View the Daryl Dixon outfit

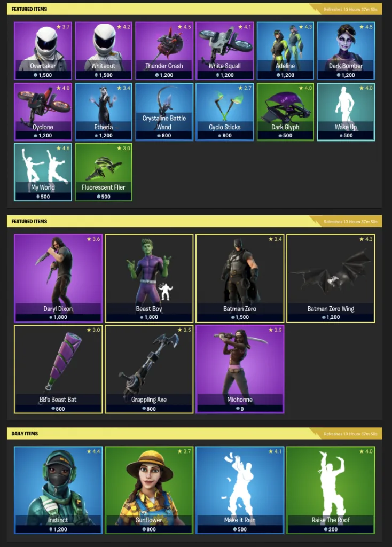pos(58,278)
